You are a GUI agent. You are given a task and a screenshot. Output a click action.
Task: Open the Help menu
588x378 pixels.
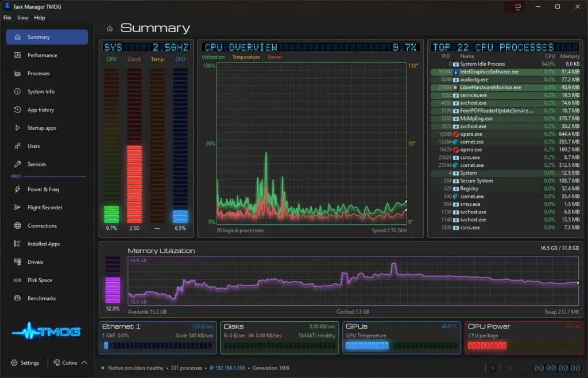pyautogui.click(x=40, y=18)
